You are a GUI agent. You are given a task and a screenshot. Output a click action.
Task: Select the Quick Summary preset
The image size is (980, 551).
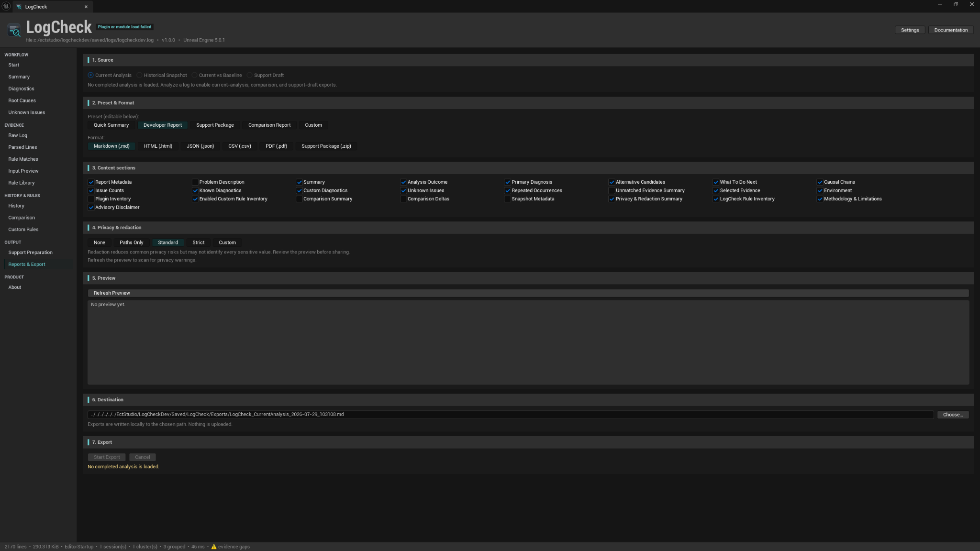pyautogui.click(x=111, y=125)
